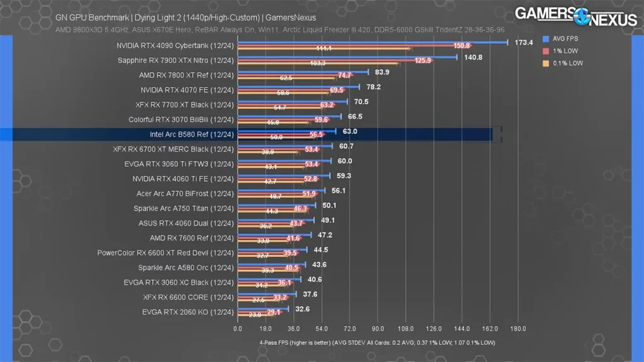
Task: Click the 140.8 average FPS value
Action: coord(473,57)
